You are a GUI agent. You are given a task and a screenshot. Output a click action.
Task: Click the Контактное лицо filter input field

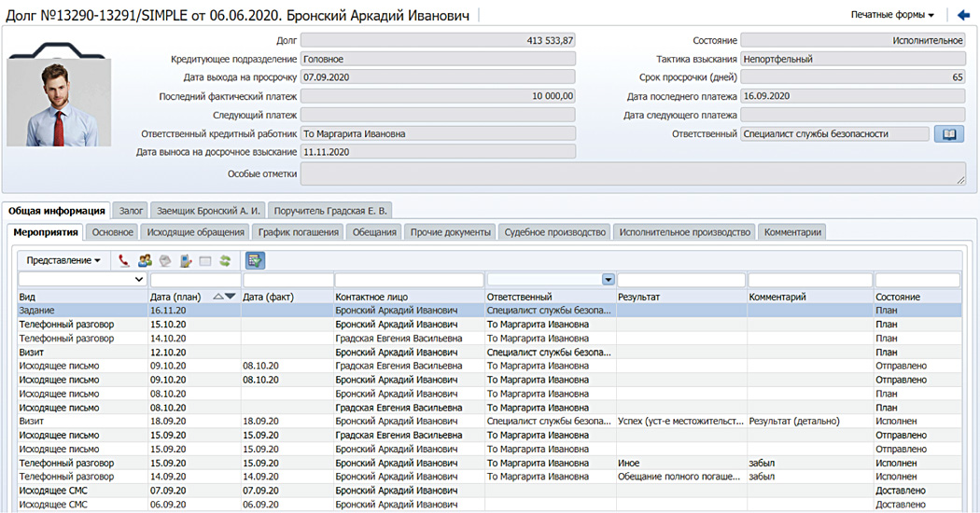pos(409,280)
